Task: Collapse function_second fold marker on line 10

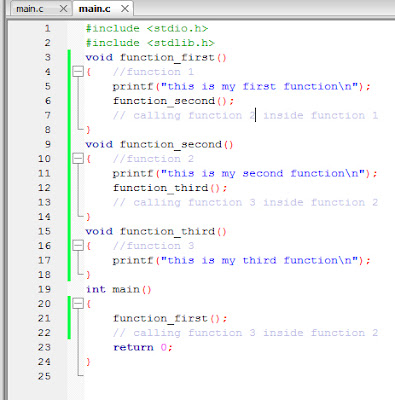Action: tap(78, 158)
